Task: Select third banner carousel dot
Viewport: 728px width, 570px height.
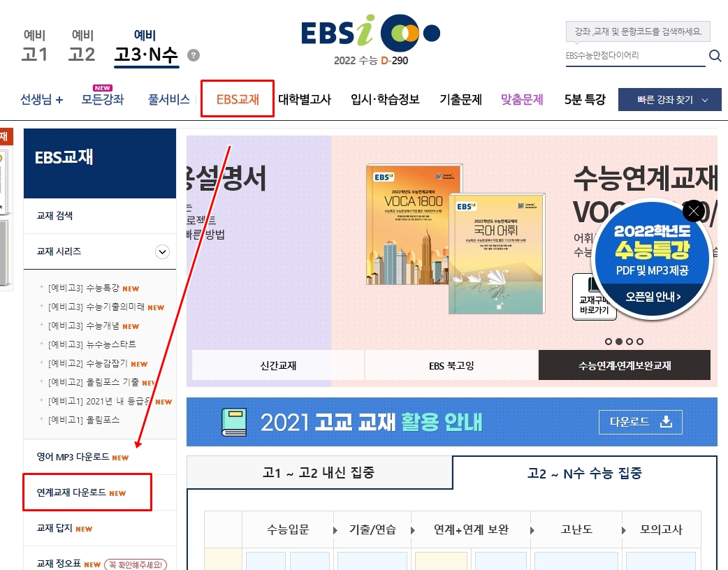Action: (629, 342)
